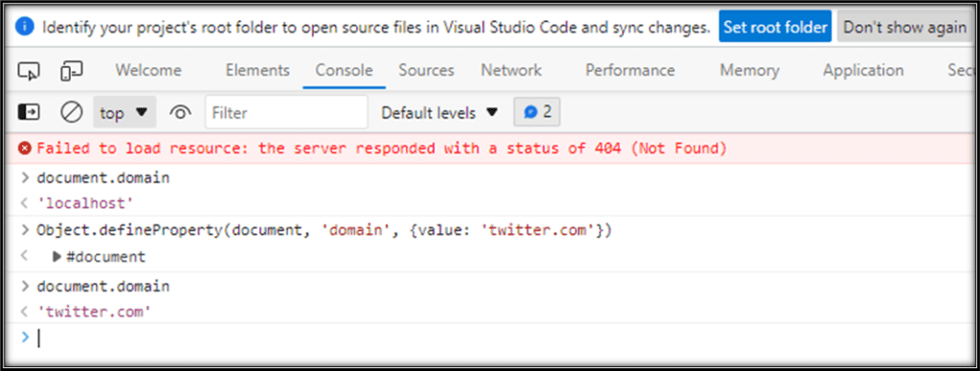Image resolution: width=980 pixels, height=371 pixels.
Task: Open the Sources tab
Action: [x=426, y=71]
